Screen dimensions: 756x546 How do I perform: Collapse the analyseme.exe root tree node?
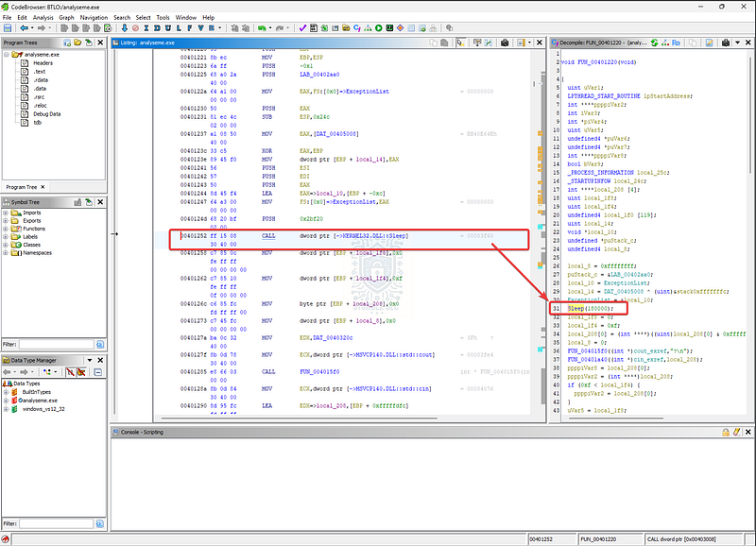[x=7, y=55]
